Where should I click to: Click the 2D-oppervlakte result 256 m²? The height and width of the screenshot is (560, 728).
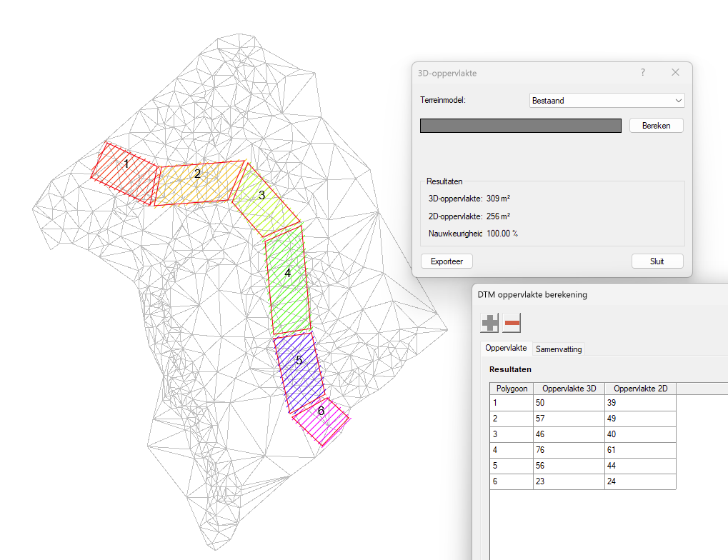[498, 216]
